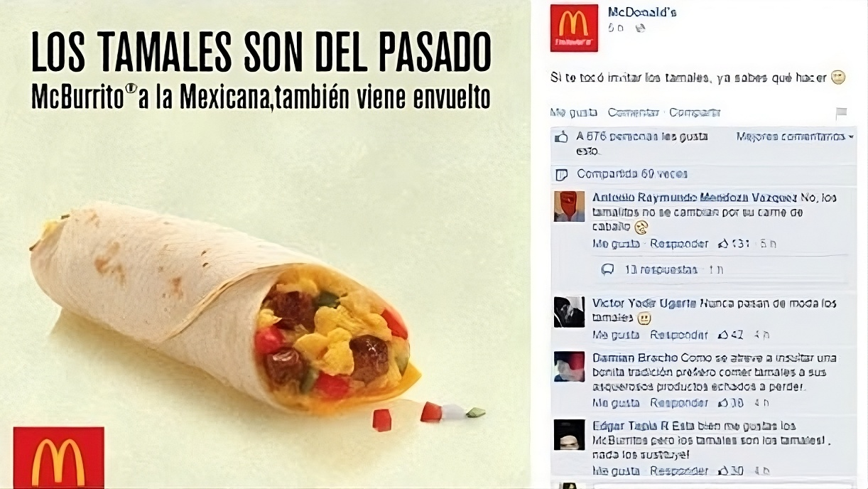Open McDonald's page profile picture
Screen dimensions: 868x489
pos(574,28)
